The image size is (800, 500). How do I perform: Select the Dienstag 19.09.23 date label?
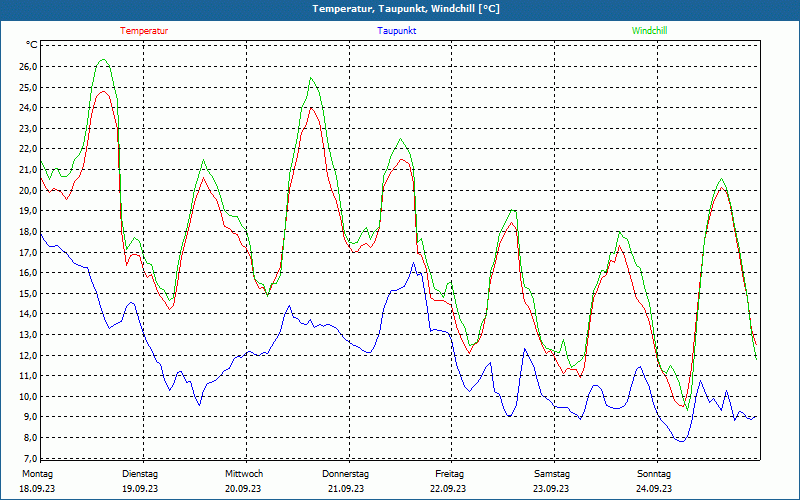click(x=140, y=481)
